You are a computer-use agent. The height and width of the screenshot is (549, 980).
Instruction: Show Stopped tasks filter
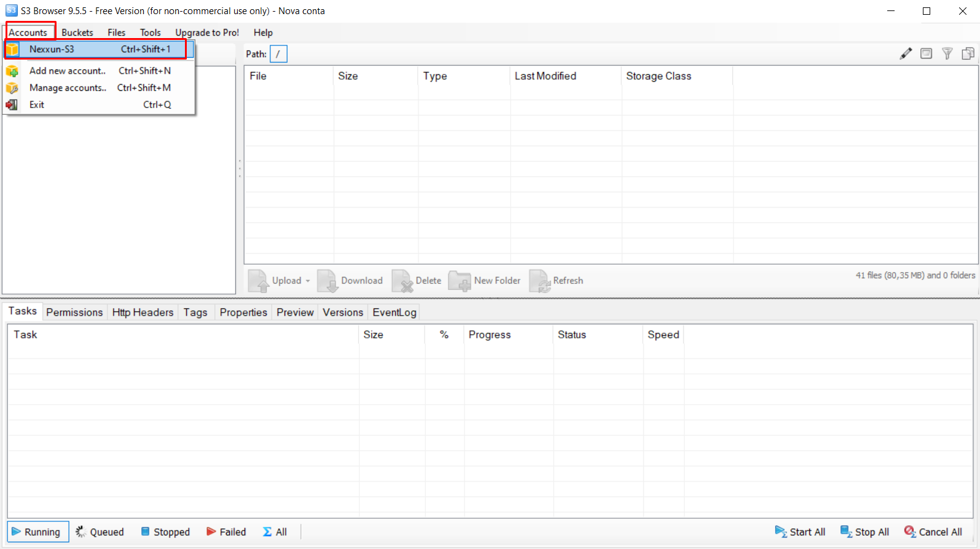pyautogui.click(x=165, y=532)
